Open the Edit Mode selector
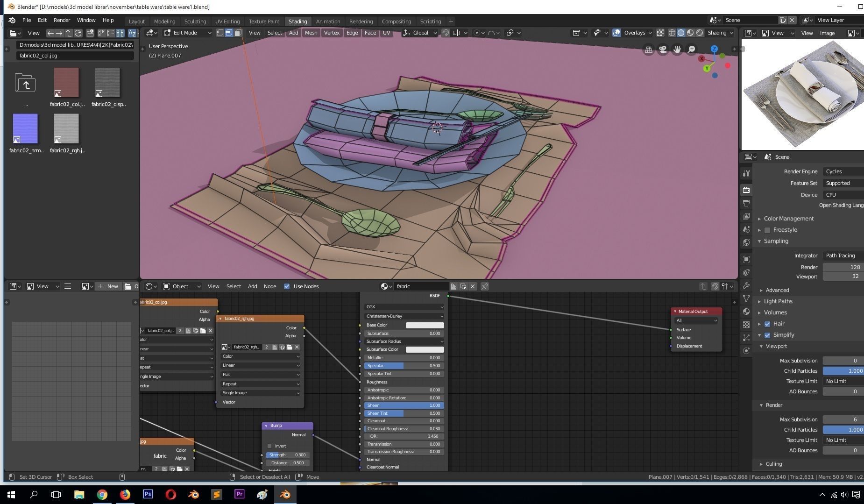 click(187, 33)
